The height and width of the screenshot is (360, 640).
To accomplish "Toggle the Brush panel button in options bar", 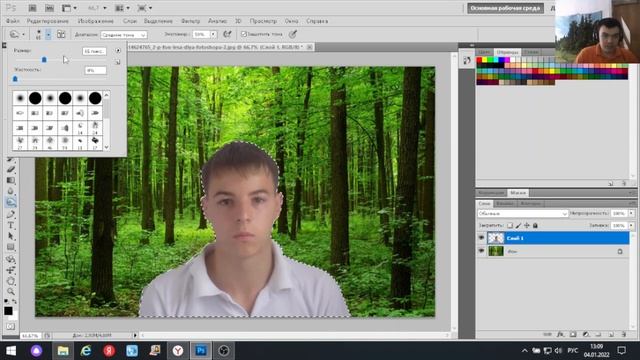I will (61, 35).
